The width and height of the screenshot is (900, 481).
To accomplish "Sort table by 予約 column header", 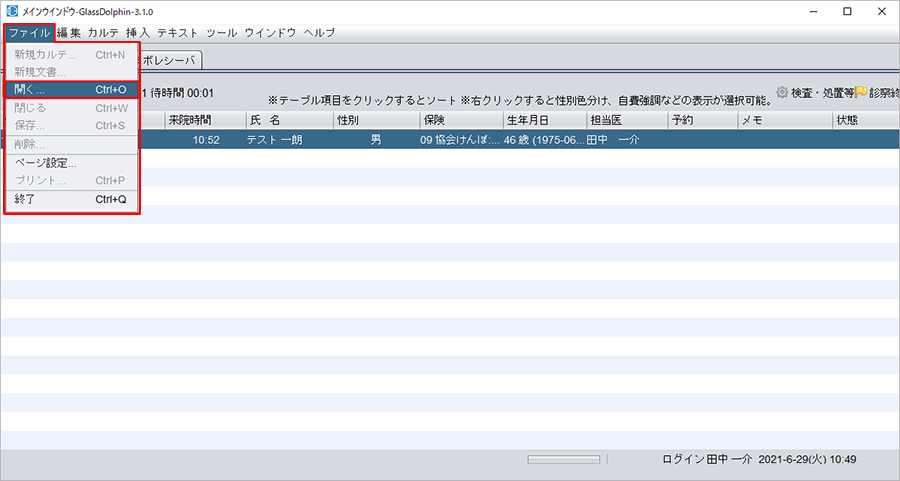I will tap(703, 121).
